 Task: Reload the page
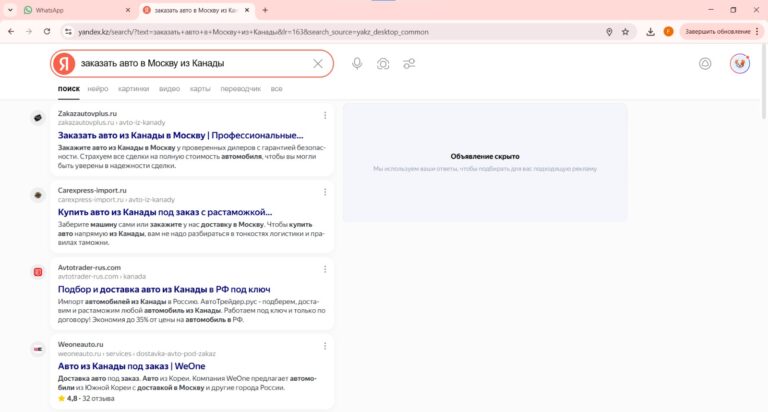pos(50,31)
